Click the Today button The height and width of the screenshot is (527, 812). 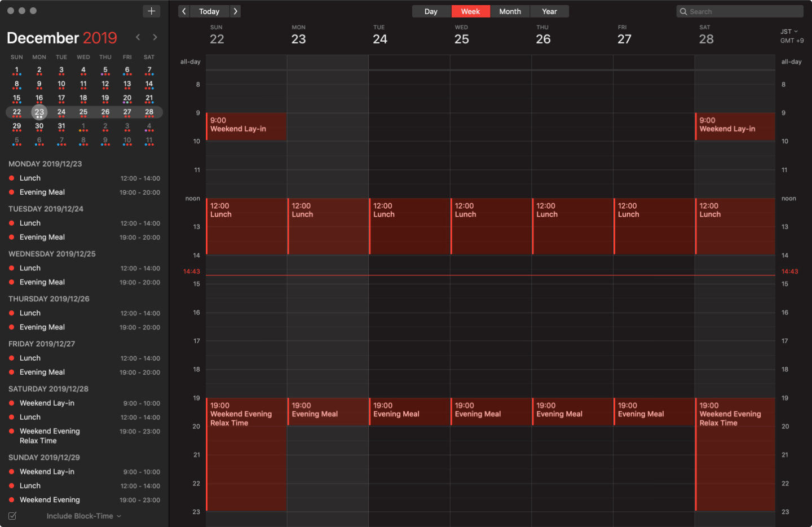tap(209, 11)
